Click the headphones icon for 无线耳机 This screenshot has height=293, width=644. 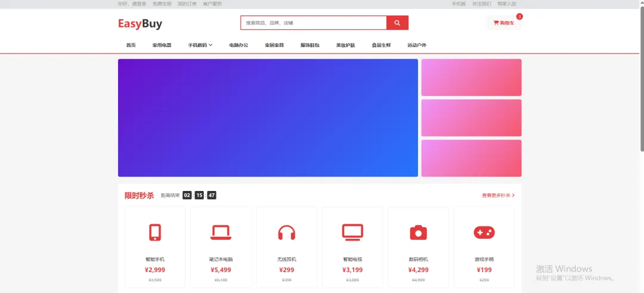point(287,233)
